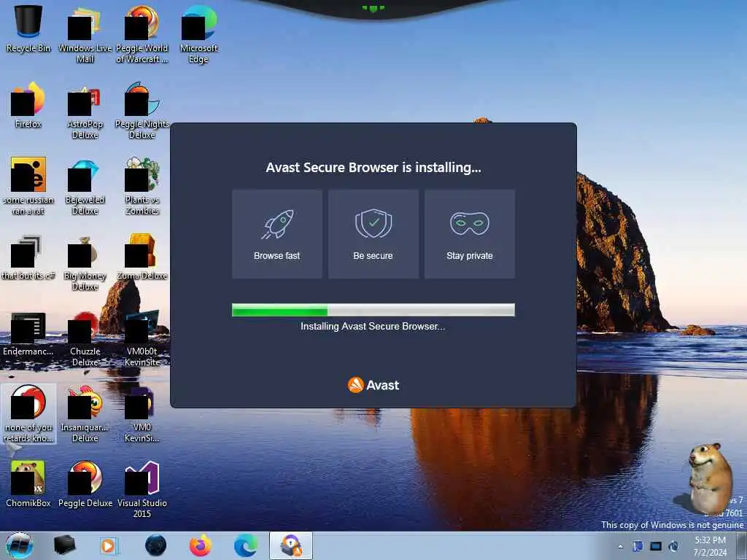This screenshot has height=560, width=747.
Task: Click the Show desktop button strip
Action: [x=741, y=545]
